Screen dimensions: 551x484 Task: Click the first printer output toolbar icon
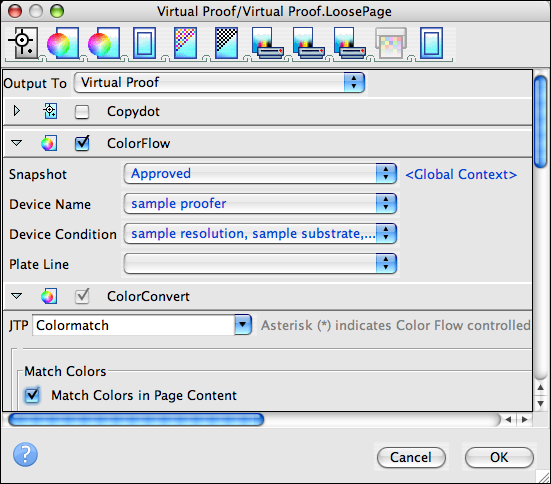[x=267, y=43]
